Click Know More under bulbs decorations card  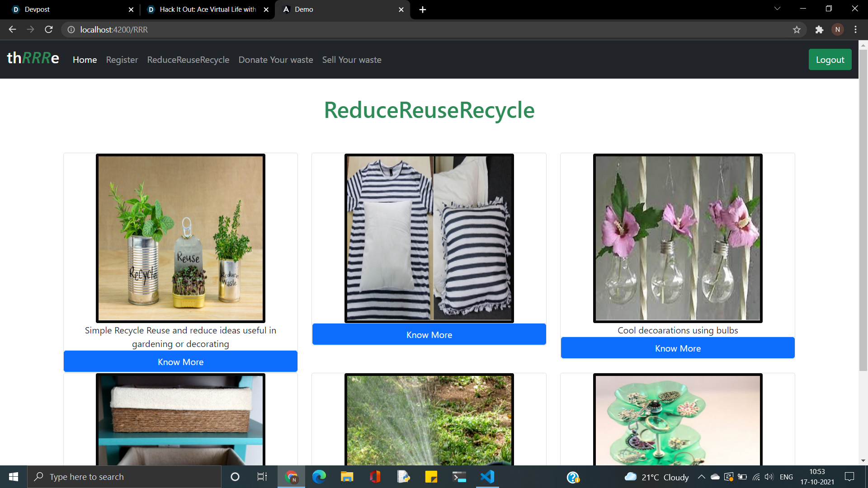coord(677,348)
